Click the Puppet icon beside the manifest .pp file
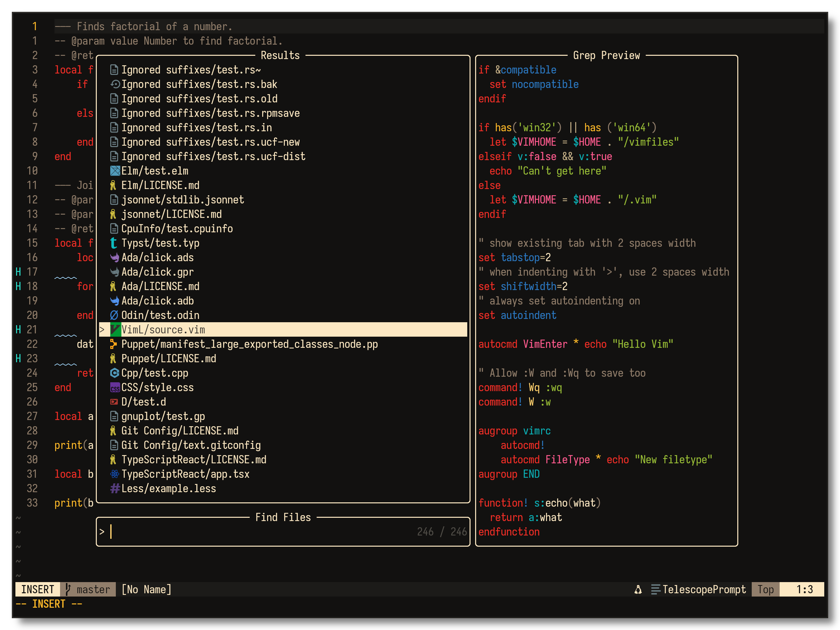This screenshot has height=630, width=840. [x=114, y=344]
